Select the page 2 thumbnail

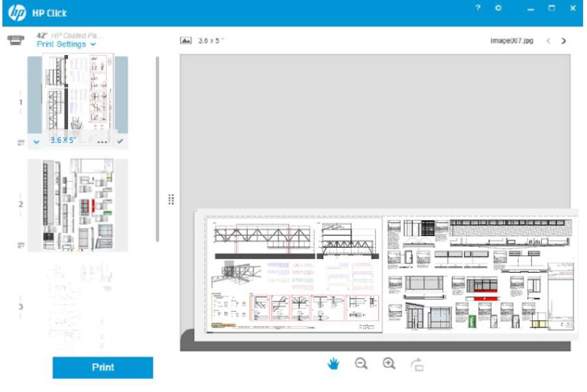point(78,205)
